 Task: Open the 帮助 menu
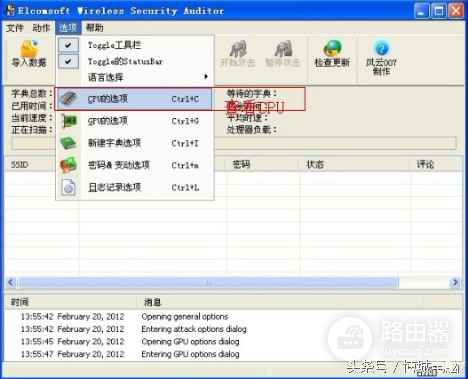pyautogui.click(x=94, y=28)
